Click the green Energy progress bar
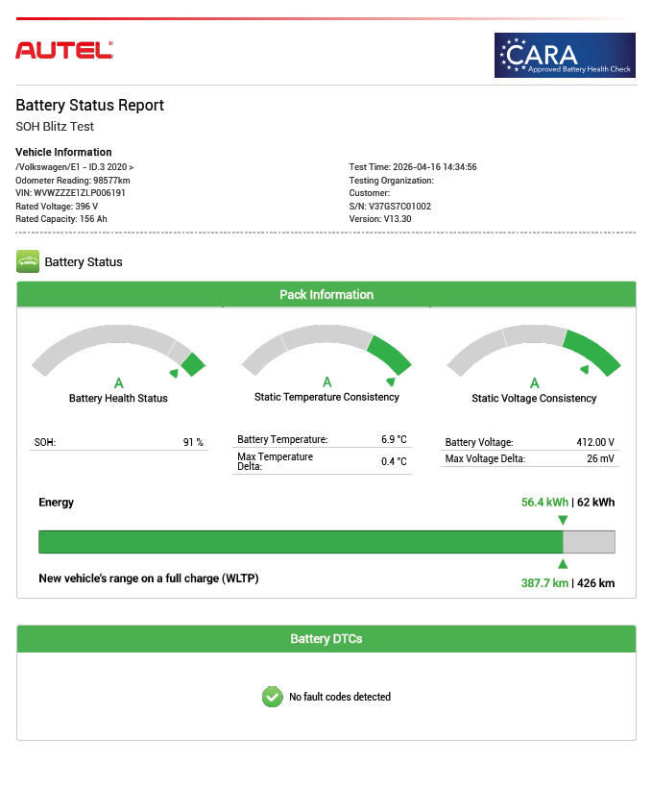This screenshot has width=652, height=812. (x=300, y=542)
